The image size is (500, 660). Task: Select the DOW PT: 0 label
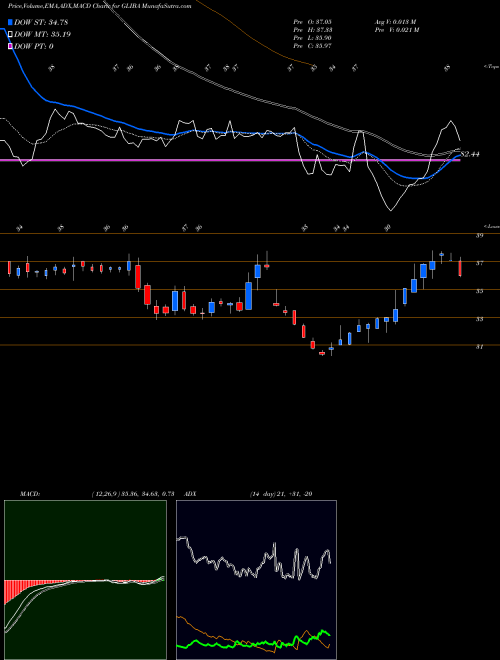[x=34, y=46]
